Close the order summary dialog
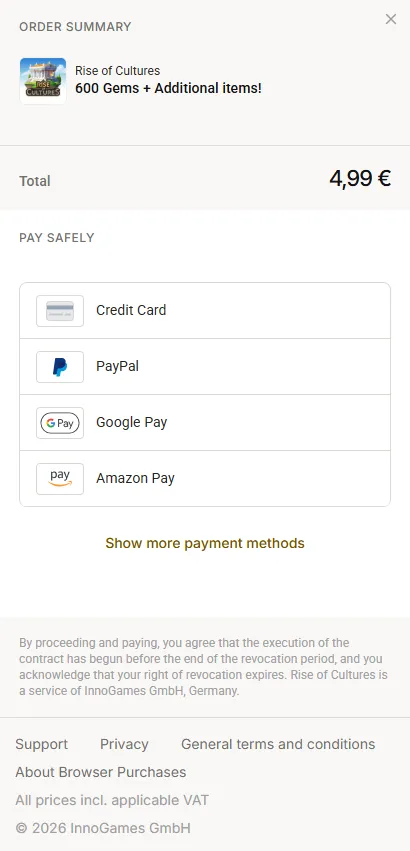This screenshot has width=410, height=851. point(390,20)
